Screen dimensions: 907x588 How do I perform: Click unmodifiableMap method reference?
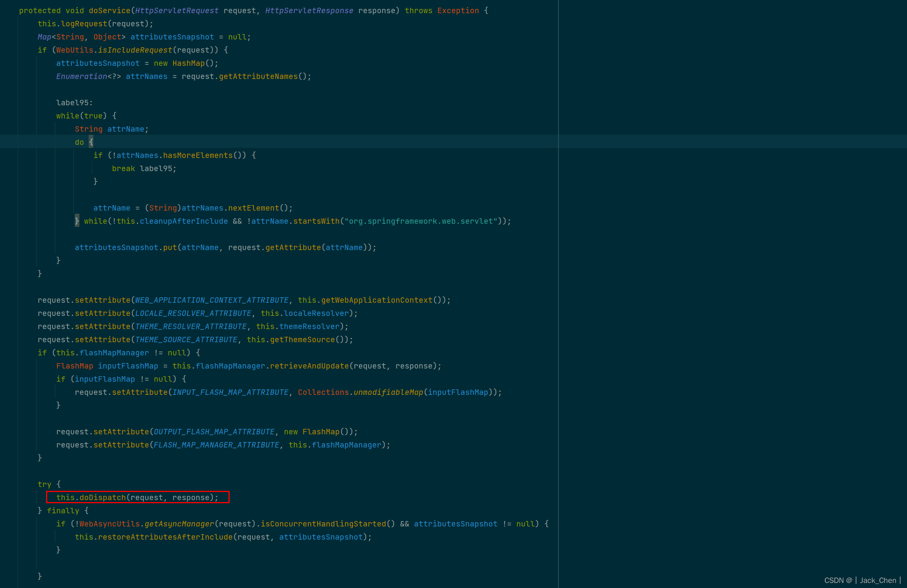(388, 392)
